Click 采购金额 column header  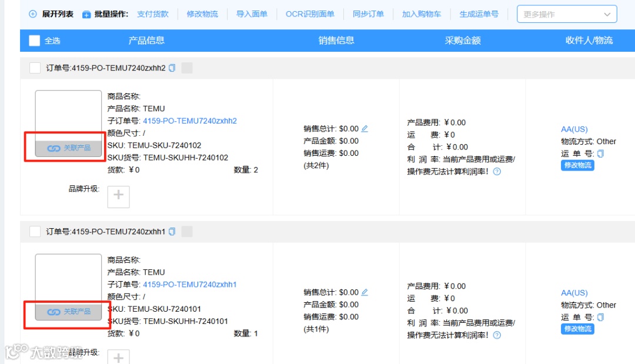[x=463, y=41]
